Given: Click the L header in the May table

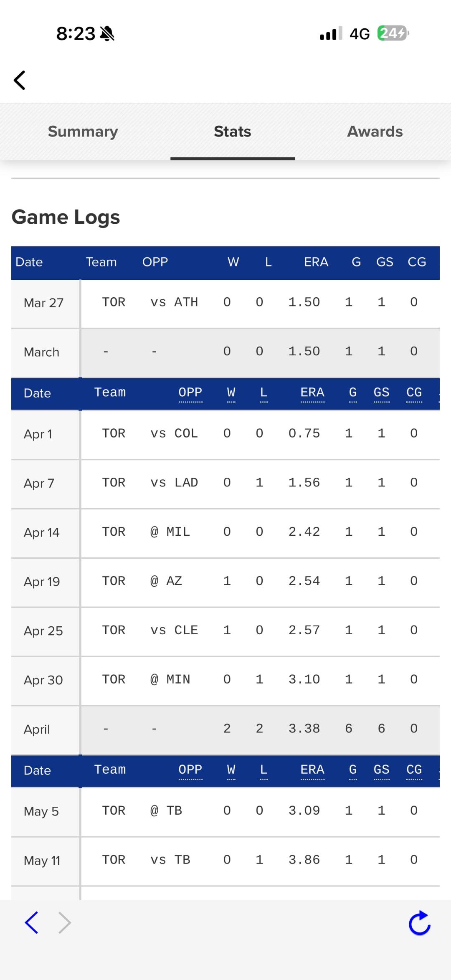Looking at the screenshot, I should pos(264,770).
